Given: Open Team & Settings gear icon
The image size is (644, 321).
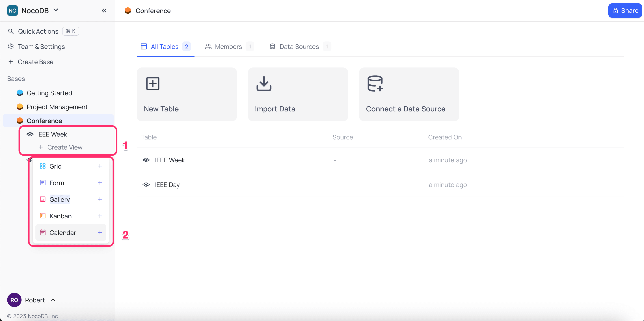Looking at the screenshot, I should pyautogui.click(x=11, y=47).
